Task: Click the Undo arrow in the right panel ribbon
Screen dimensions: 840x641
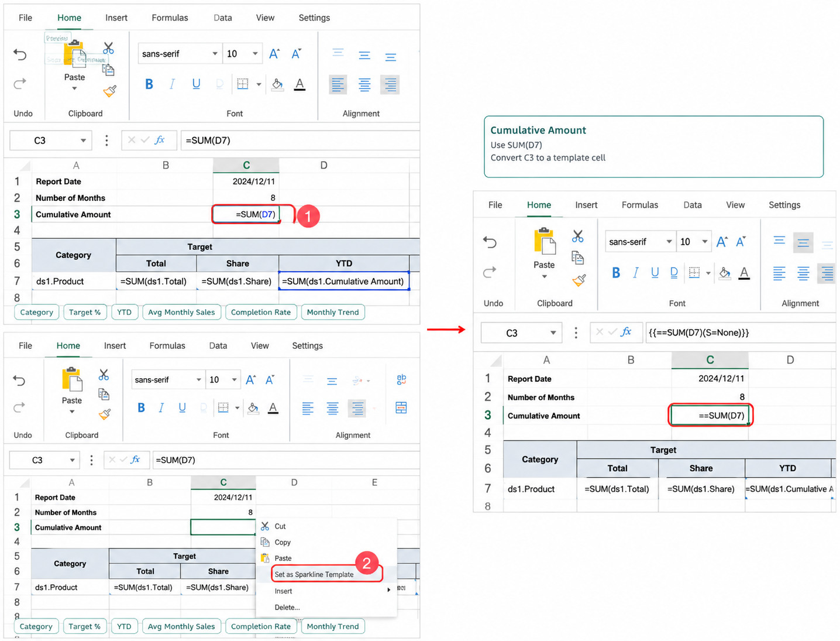Action: point(490,242)
